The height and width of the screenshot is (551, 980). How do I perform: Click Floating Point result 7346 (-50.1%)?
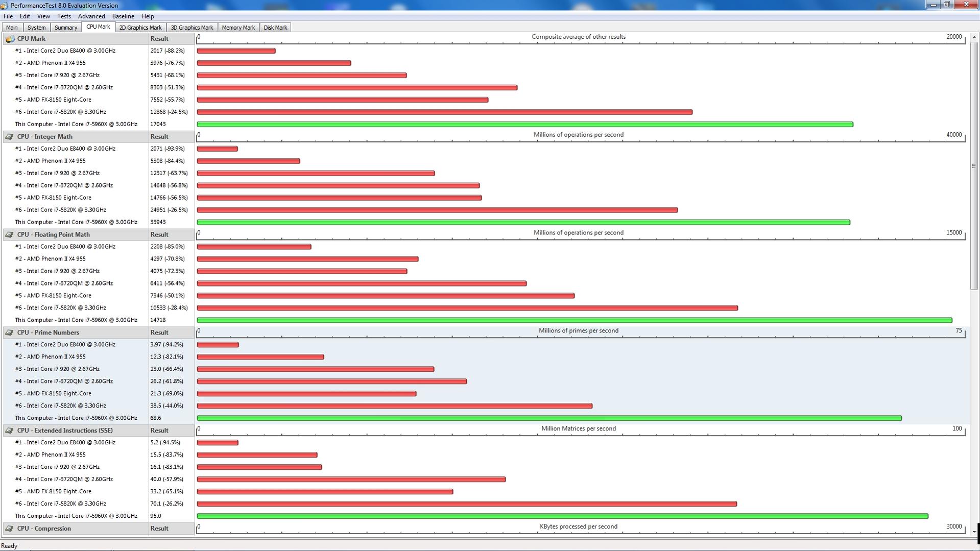168,296
